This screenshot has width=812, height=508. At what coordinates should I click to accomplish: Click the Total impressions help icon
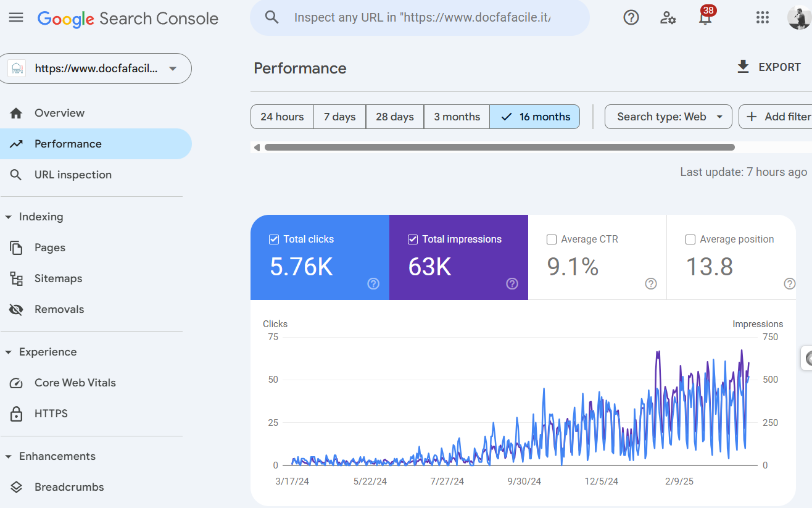[x=512, y=284]
